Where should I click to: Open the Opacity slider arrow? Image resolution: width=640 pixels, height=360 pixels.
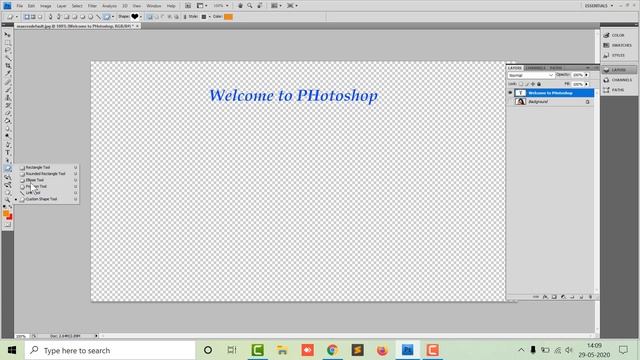pos(587,75)
